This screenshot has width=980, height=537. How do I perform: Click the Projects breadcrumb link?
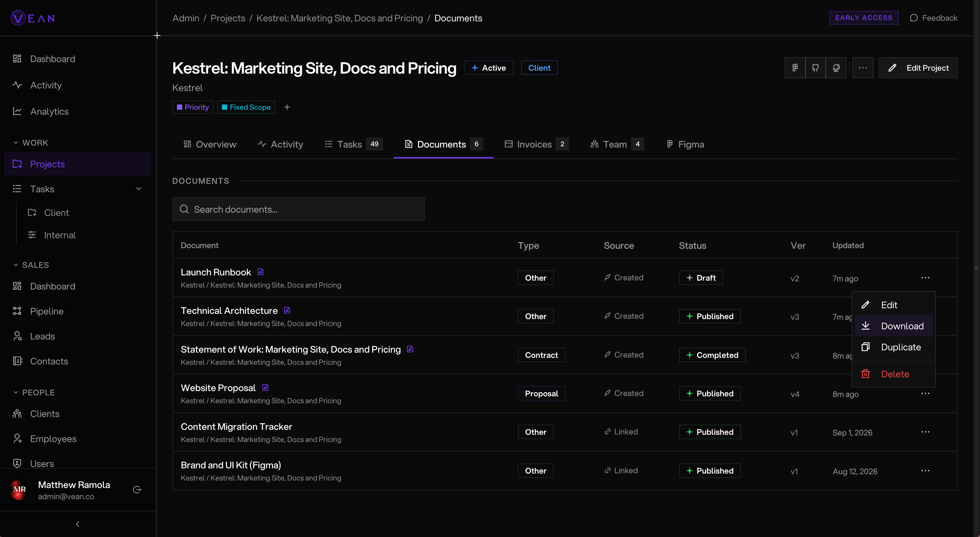click(228, 18)
